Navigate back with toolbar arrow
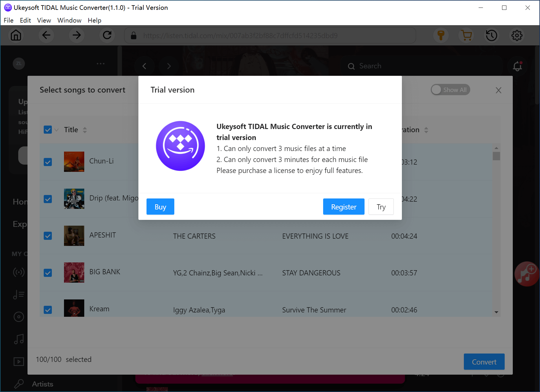This screenshot has height=392, width=540. (46, 35)
